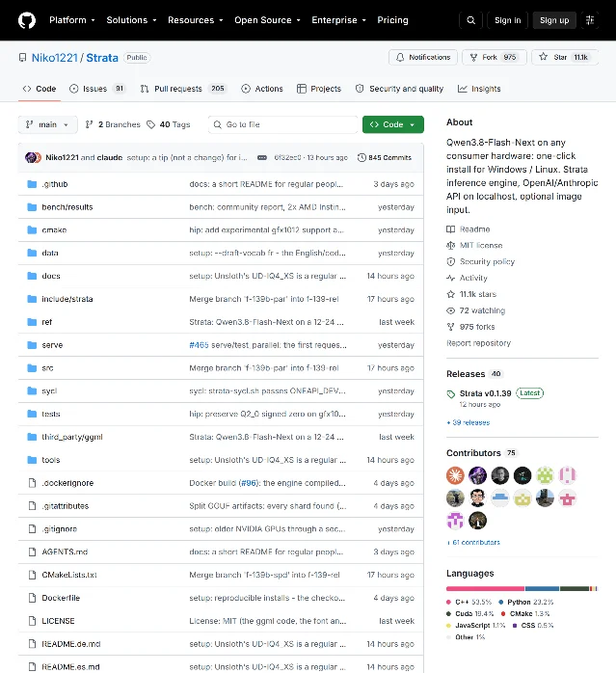Click the committer avatar next to Niko1221
616x673 pixels.
pos(33,157)
